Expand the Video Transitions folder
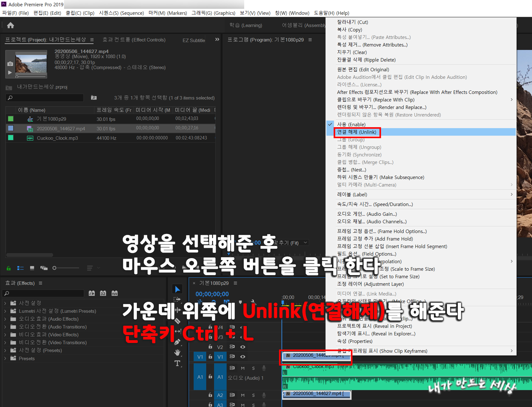Screen dimensions: 532x407 tap(5, 343)
